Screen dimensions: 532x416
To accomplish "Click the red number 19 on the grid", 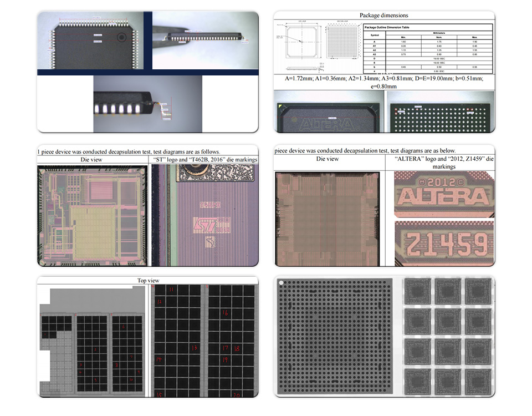I will coord(226,359).
